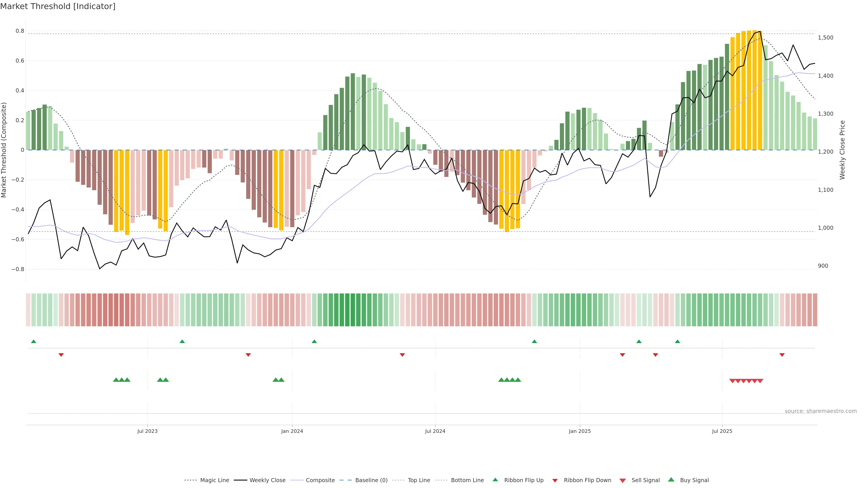Click the Jul 2024 x-axis label

point(435,431)
